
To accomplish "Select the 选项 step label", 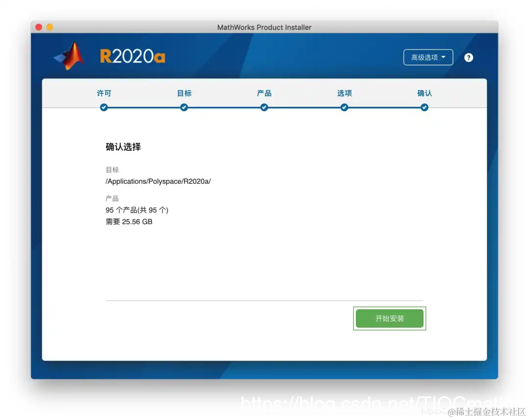I will point(344,93).
